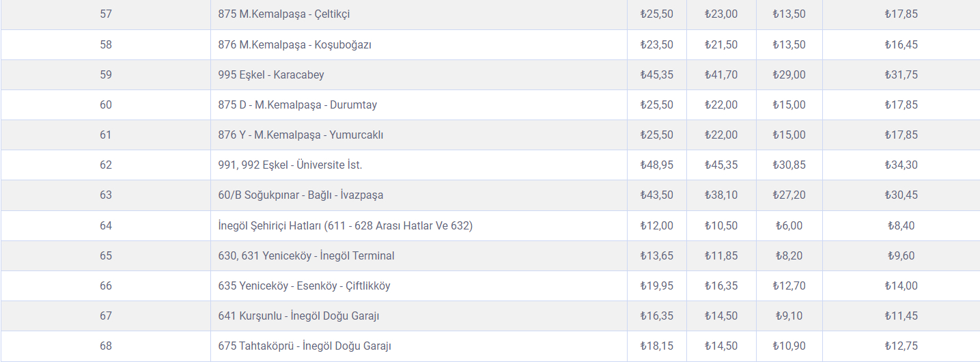Click 641 Kurşunlu - İnegöl Doğu Garajı route
This screenshot has width=980, height=362.
[x=298, y=316]
